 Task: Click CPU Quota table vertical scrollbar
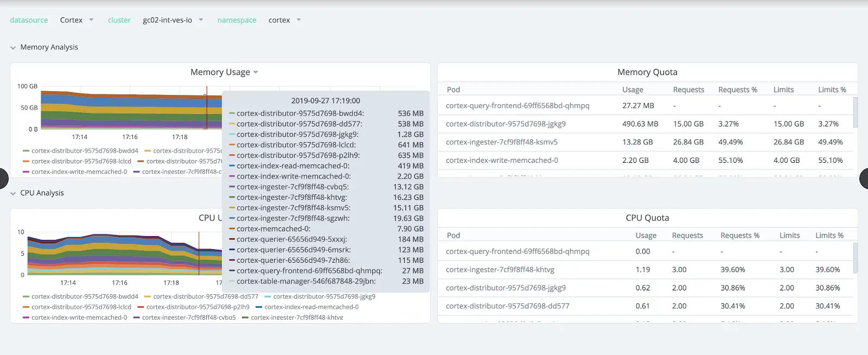click(856, 258)
